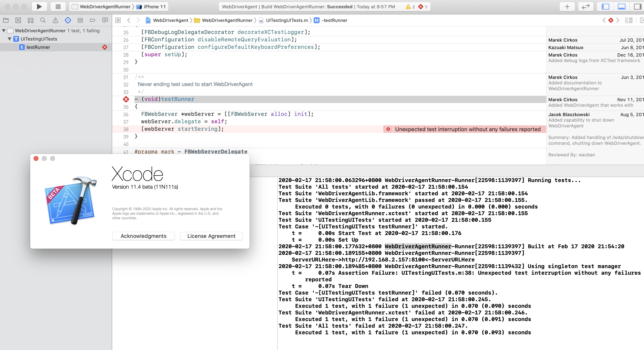The height and width of the screenshot is (350, 644).
Task: Show the Test navigator diamond icon
Action: tap(68, 20)
